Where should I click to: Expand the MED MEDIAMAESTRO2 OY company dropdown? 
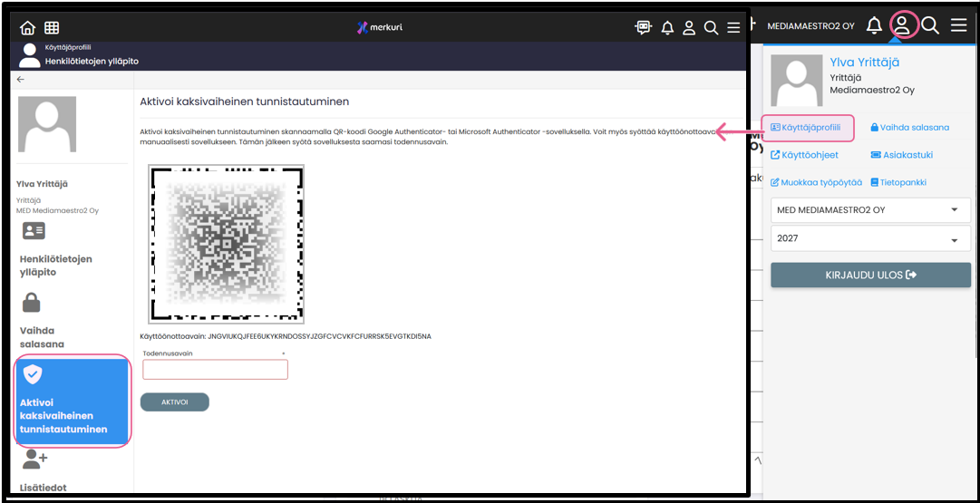click(869, 210)
